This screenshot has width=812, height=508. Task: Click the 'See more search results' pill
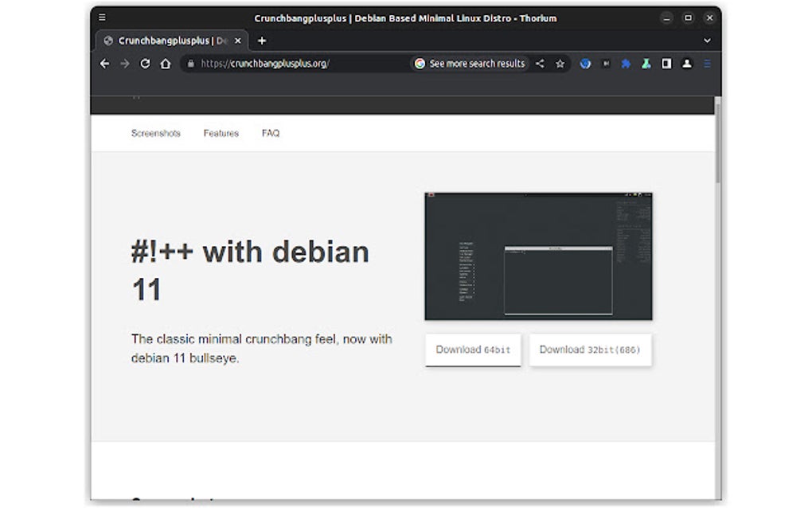click(471, 64)
